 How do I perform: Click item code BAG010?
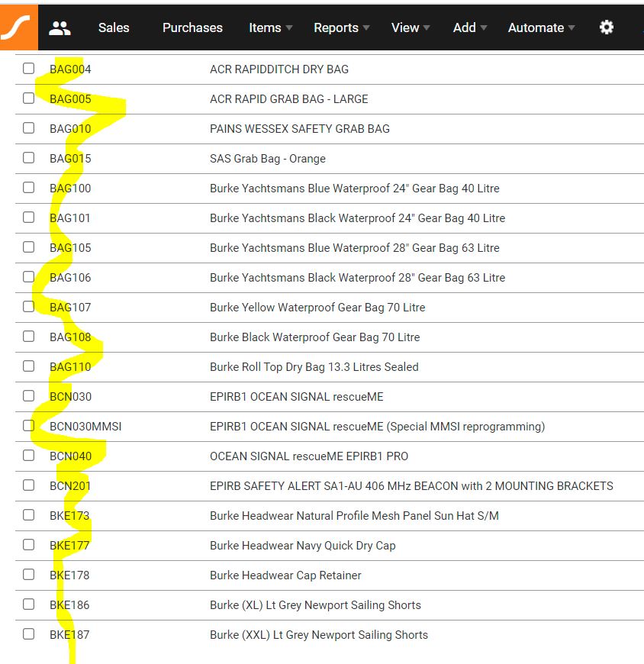point(70,129)
